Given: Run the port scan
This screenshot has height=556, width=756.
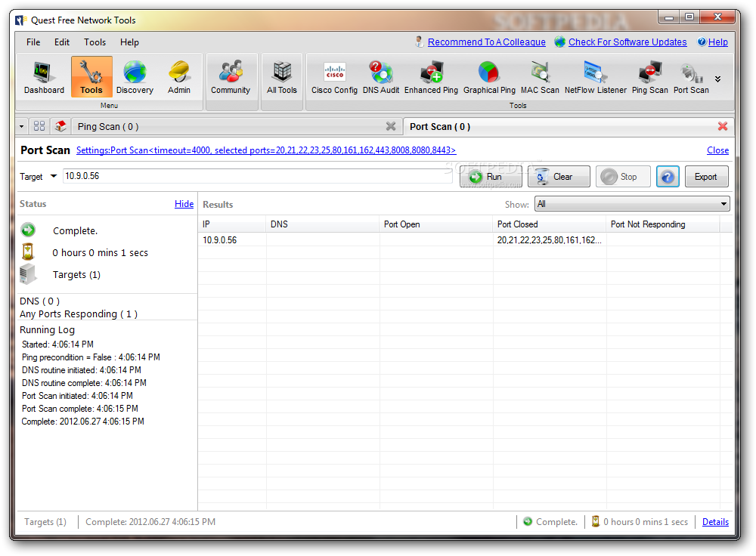Looking at the screenshot, I should pos(491,177).
